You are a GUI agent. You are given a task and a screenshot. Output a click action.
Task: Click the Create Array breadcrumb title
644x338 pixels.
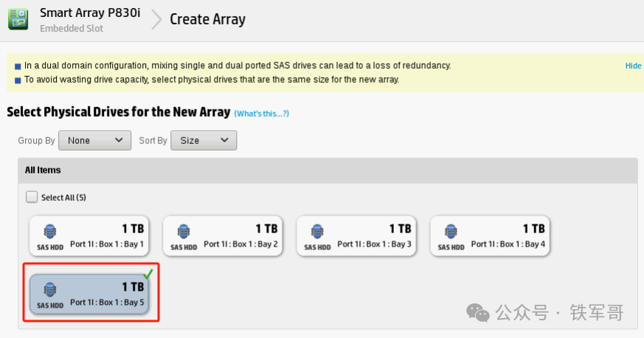click(208, 19)
